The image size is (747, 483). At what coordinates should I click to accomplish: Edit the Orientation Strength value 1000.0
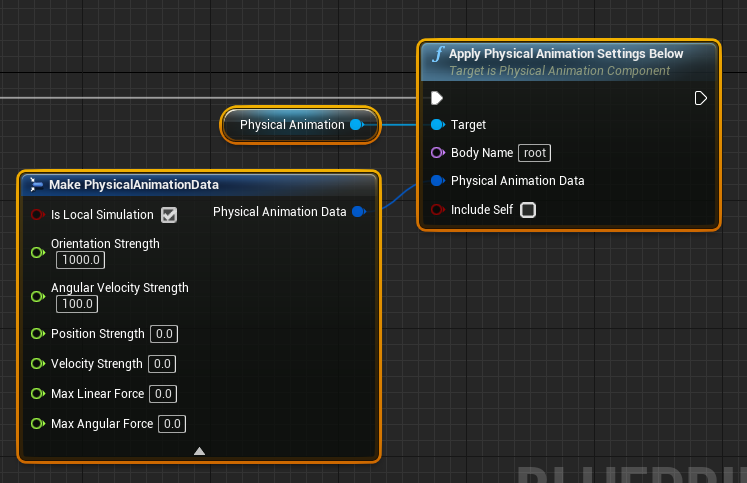click(x=81, y=260)
